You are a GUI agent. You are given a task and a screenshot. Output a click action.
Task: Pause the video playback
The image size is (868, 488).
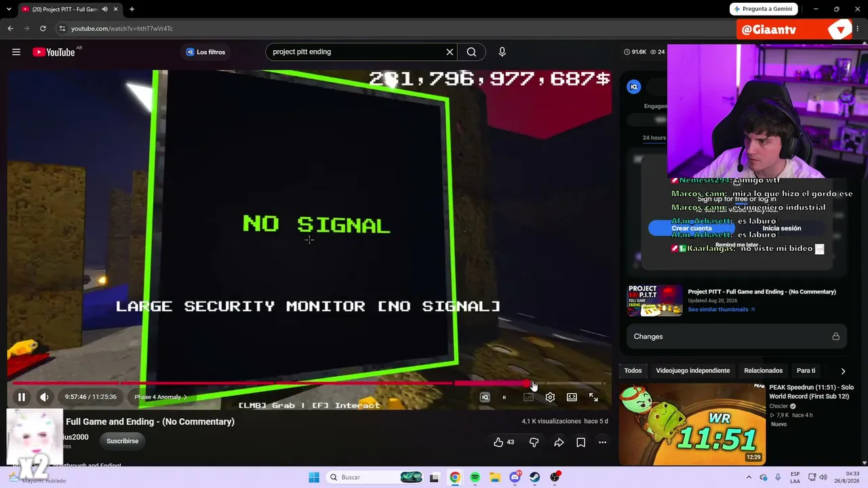22,397
